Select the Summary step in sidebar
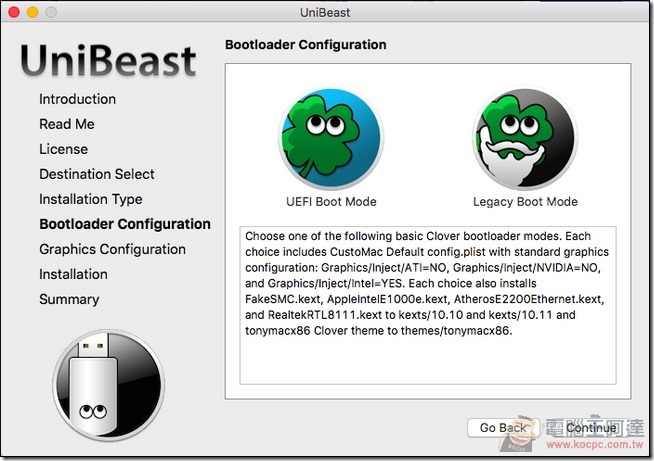Image resolution: width=654 pixels, height=461 pixels. coord(69,300)
